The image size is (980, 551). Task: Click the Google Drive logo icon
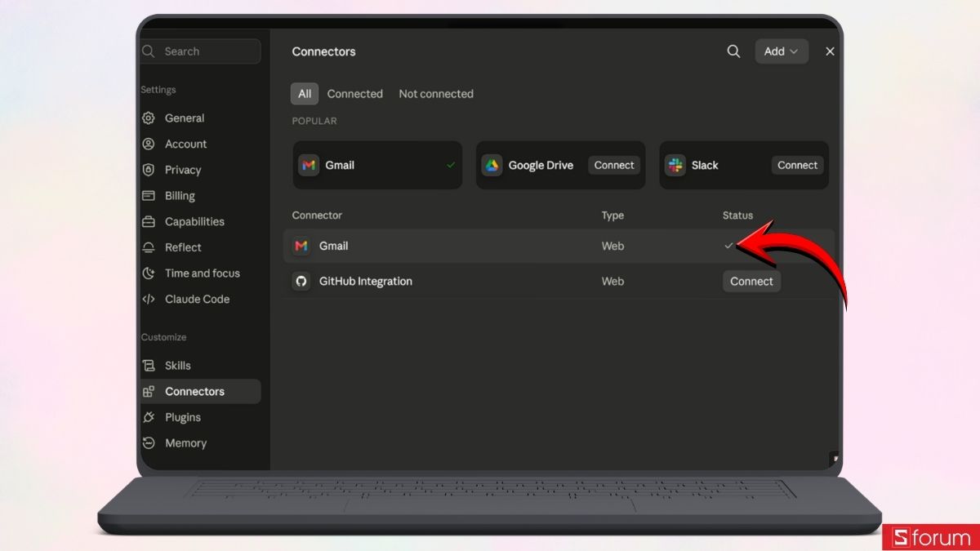coord(491,165)
